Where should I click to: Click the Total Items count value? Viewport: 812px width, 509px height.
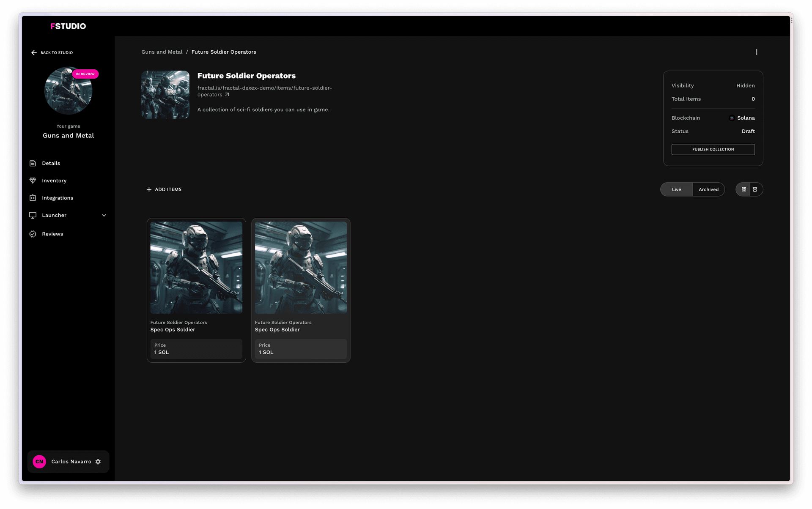click(753, 99)
